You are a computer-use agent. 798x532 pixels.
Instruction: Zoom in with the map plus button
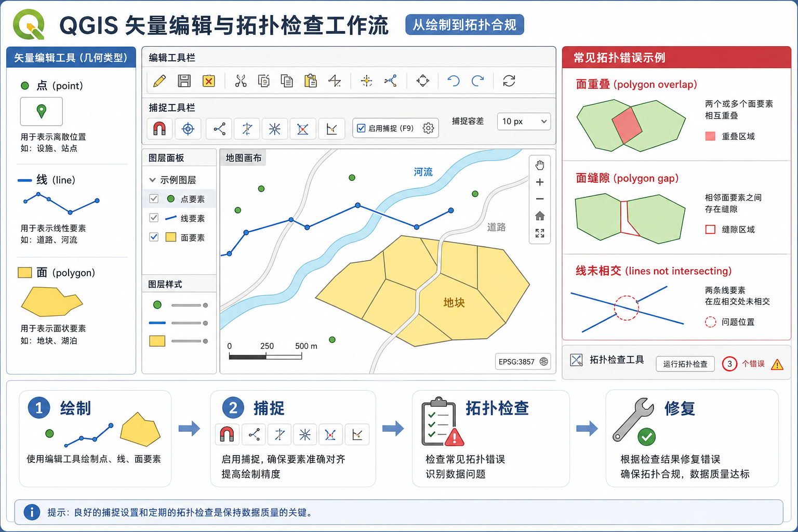pyautogui.click(x=540, y=182)
